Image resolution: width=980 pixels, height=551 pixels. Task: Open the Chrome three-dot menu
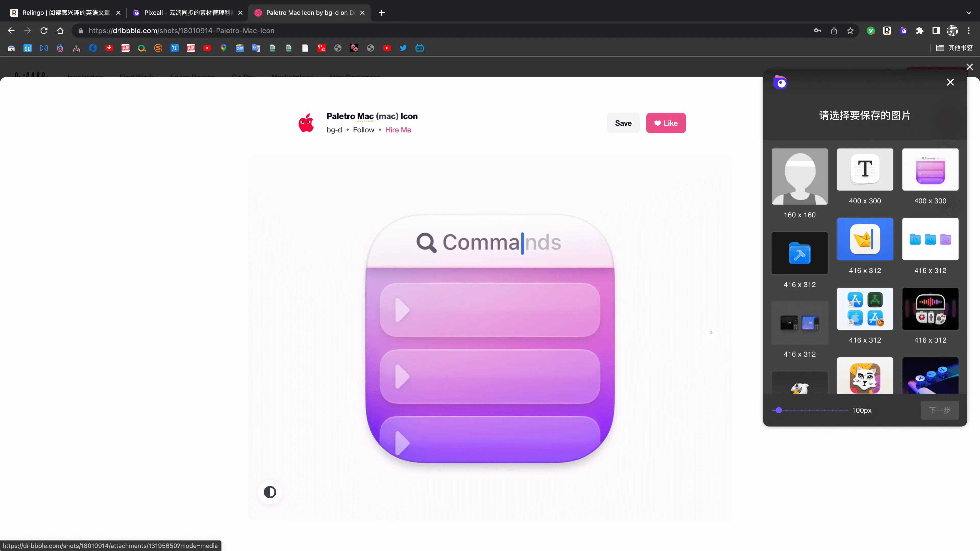(969, 31)
